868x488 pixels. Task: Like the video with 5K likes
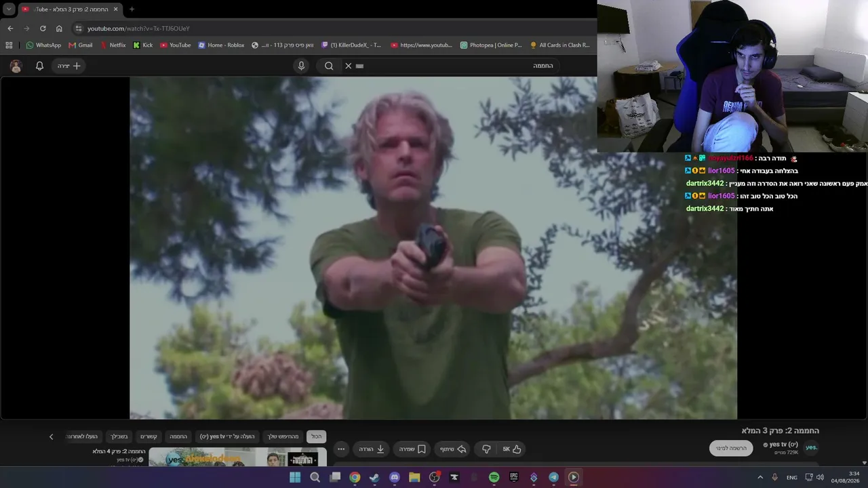(x=512, y=449)
